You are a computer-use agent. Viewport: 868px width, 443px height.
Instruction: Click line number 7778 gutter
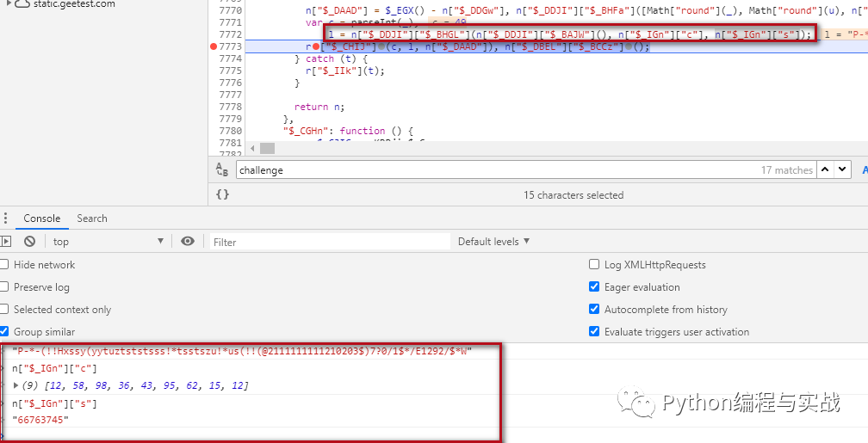tap(230, 107)
